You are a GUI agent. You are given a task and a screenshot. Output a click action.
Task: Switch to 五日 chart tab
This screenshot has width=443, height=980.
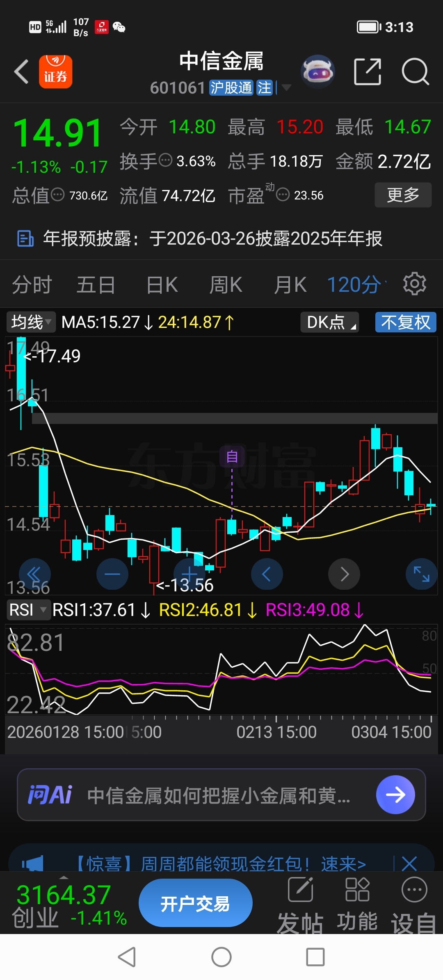[x=96, y=284]
